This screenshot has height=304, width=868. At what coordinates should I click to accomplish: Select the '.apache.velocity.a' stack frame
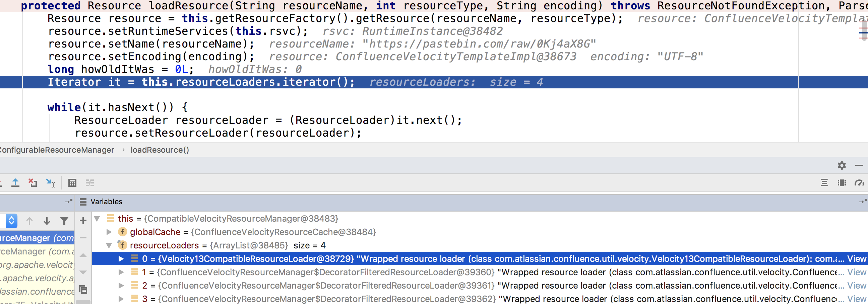coord(37,278)
